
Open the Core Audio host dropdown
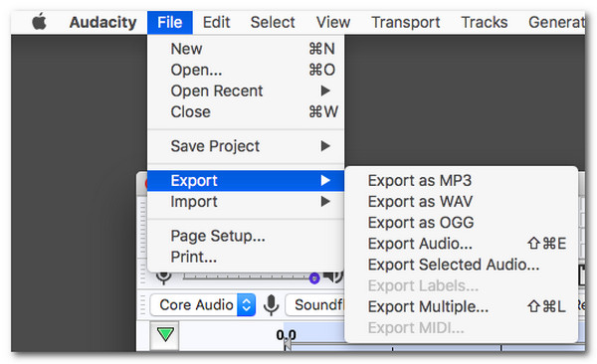click(203, 305)
